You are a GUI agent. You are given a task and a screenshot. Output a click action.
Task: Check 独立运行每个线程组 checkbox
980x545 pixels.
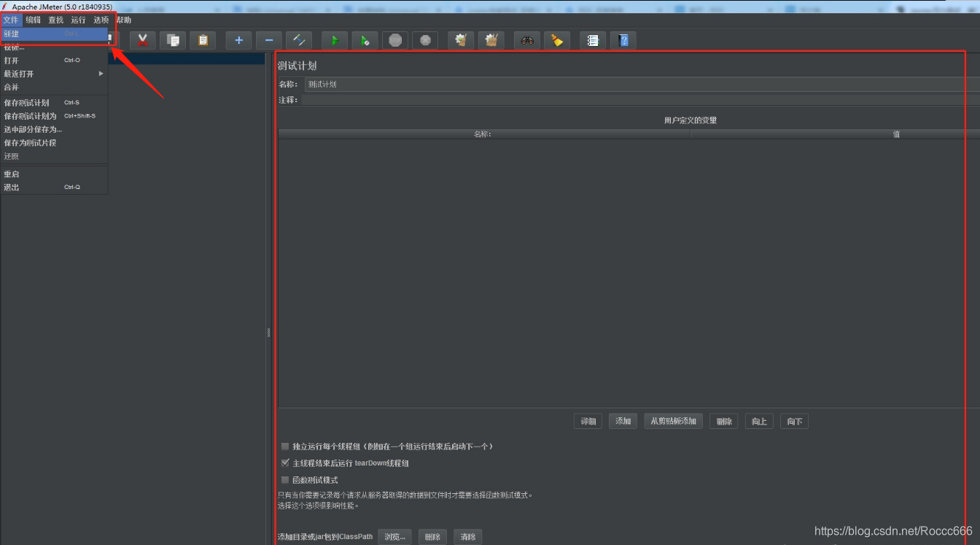[x=285, y=446]
